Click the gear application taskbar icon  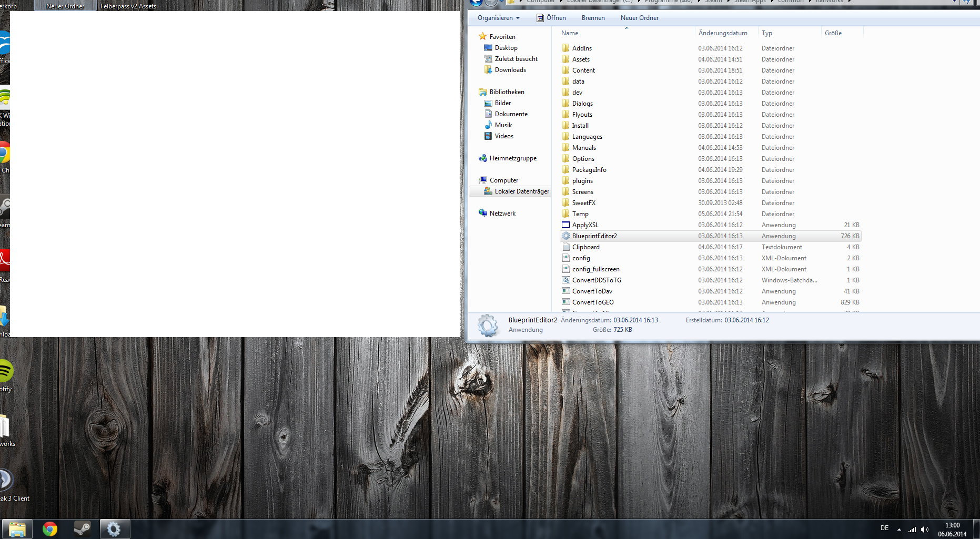click(x=114, y=529)
